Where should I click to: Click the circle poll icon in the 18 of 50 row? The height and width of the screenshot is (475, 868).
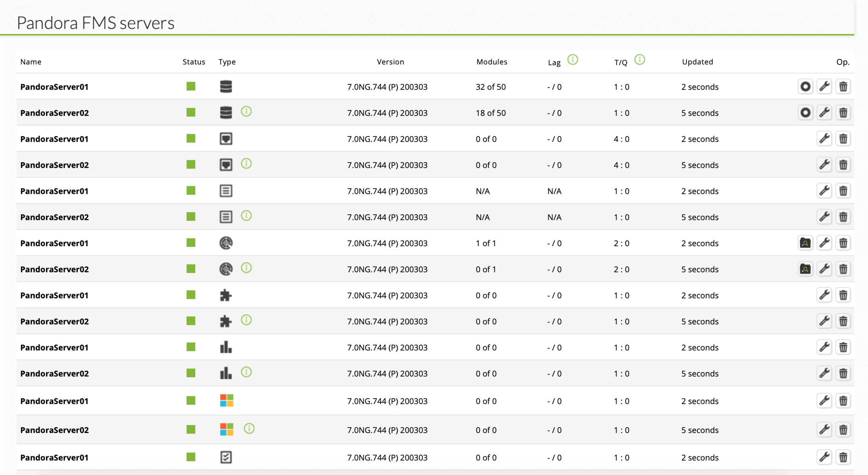(x=805, y=113)
